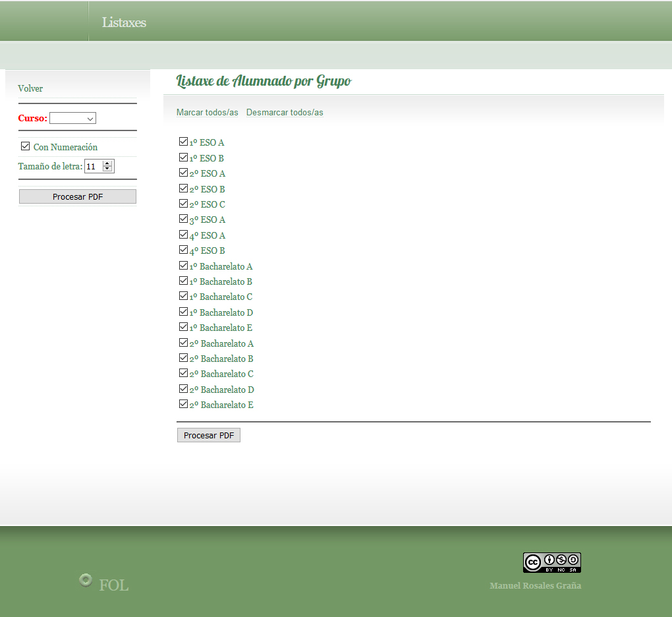Screen dimensions: 672x617
Task: Decrease font size with down stepper arrow
Action: click(107, 169)
